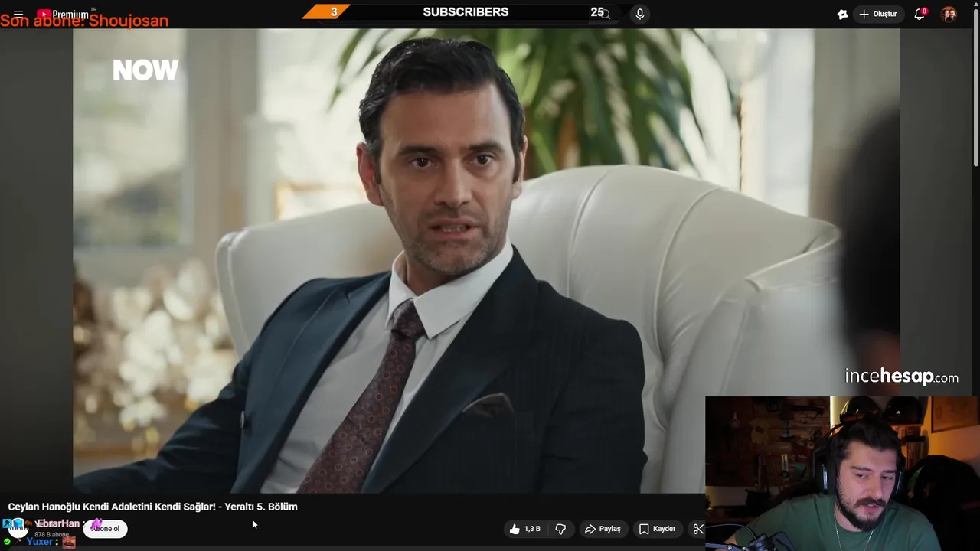Like the video with thumbs up
980x551 pixels.
pos(514,529)
